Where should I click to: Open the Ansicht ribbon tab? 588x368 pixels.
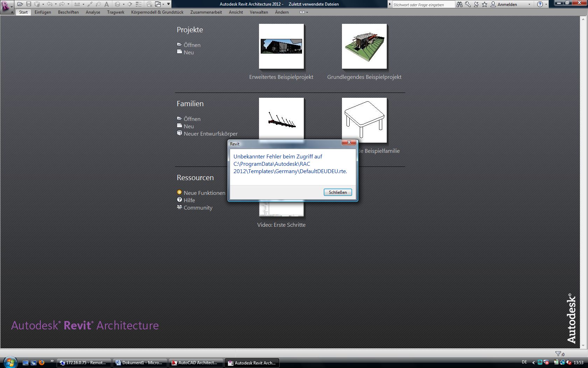tap(236, 12)
